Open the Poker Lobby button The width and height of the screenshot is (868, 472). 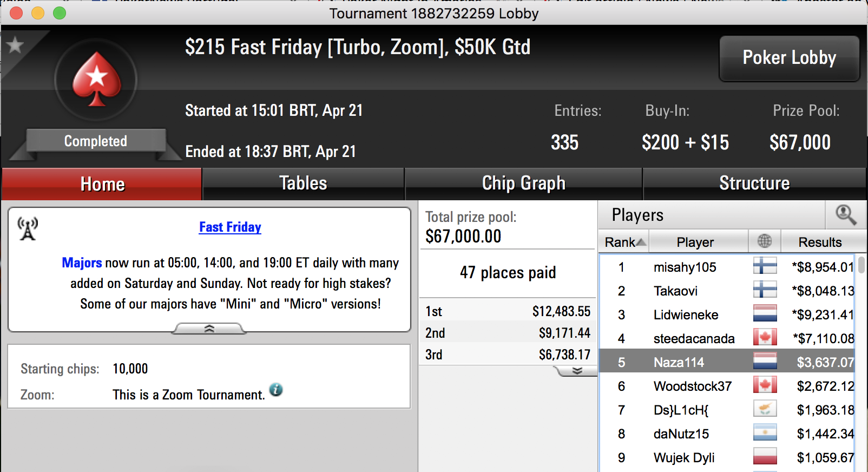coord(789,58)
